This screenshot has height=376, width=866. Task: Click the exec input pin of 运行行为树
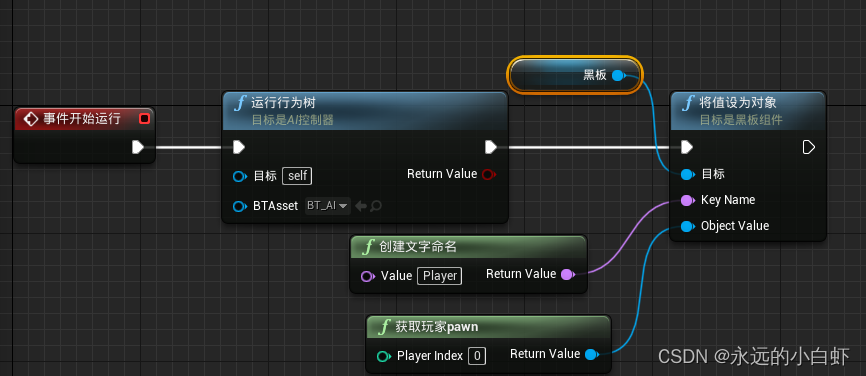[239, 147]
